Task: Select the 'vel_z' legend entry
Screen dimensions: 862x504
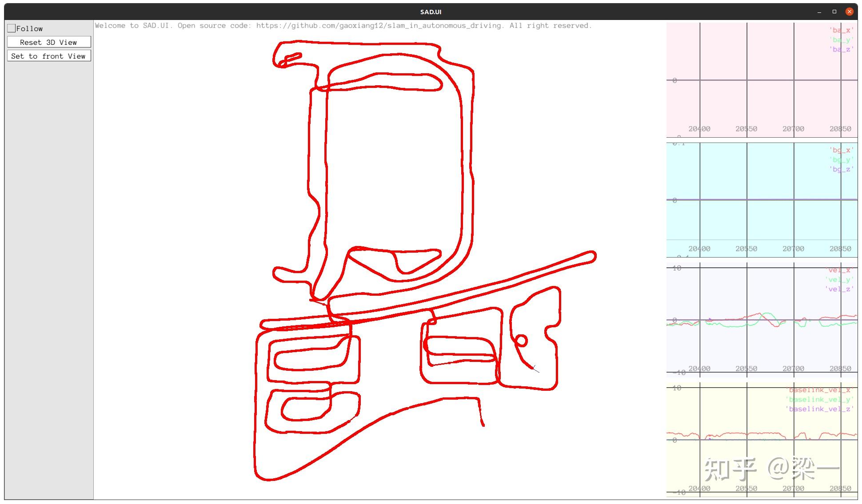Action: pyautogui.click(x=839, y=289)
